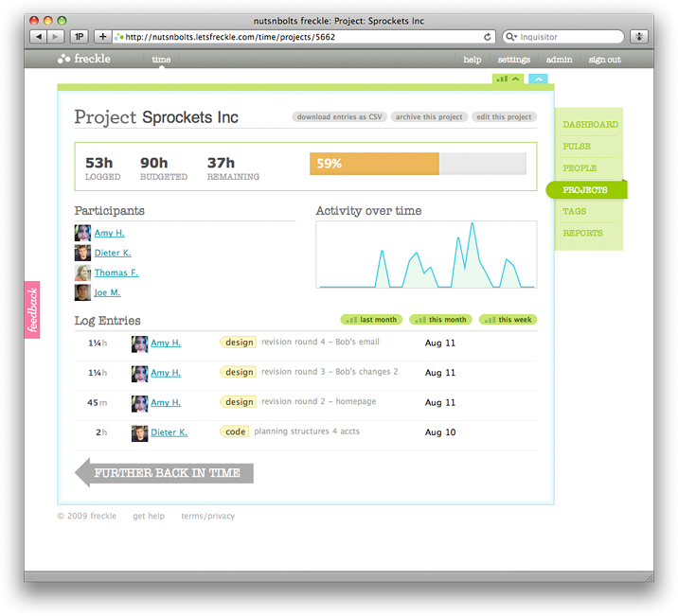Click Further Back In Time arrow button
This screenshot has width=678, height=616.
165,473
